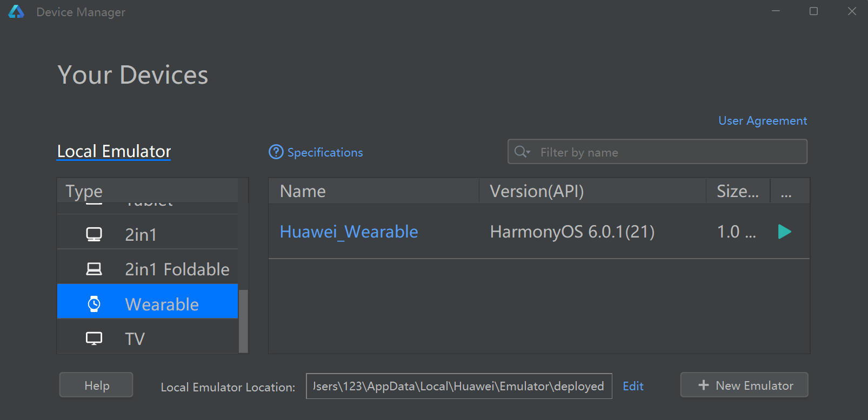868x420 pixels.
Task: Open the Huawei_Wearable device entry
Action: point(349,232)
